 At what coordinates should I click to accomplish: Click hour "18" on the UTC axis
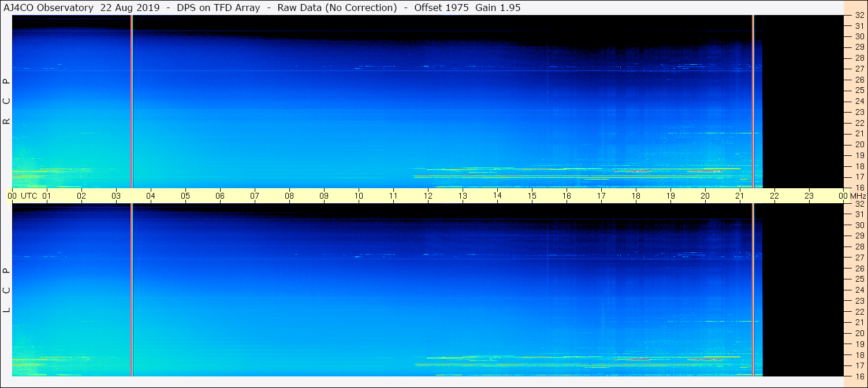[x=636, y=196]
